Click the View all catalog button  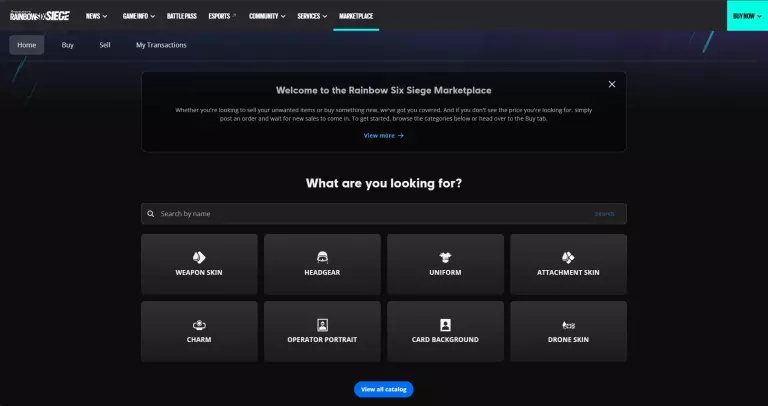click(x=384, y=389)
